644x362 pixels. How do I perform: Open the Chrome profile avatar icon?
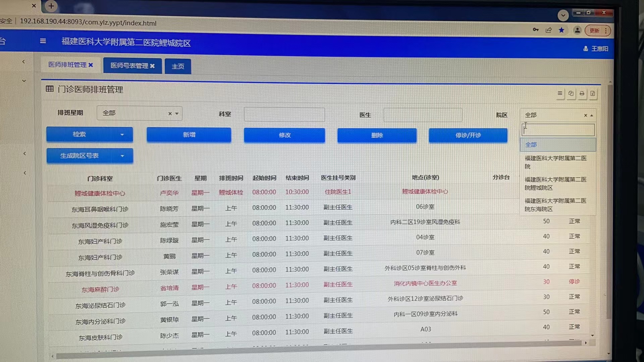[577, 31]
